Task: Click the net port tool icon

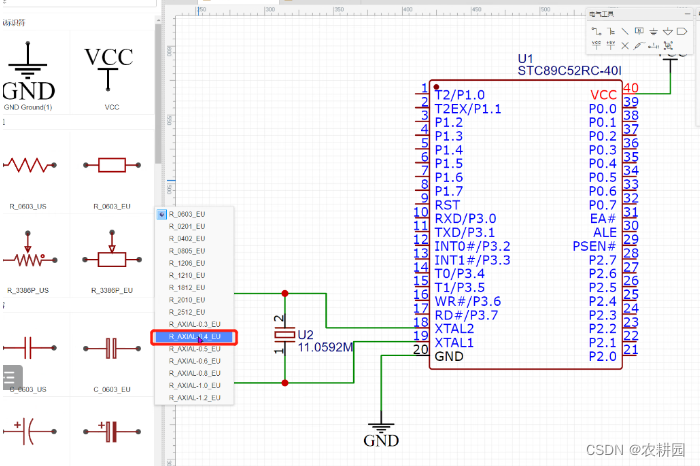Action: 681,31
